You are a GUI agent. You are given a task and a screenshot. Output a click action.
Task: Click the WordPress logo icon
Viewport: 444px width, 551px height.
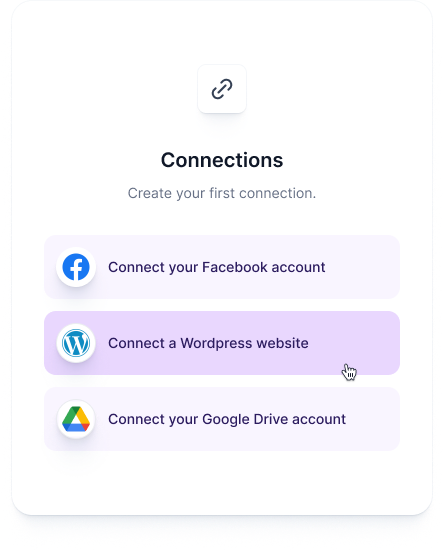pos(76,343)
